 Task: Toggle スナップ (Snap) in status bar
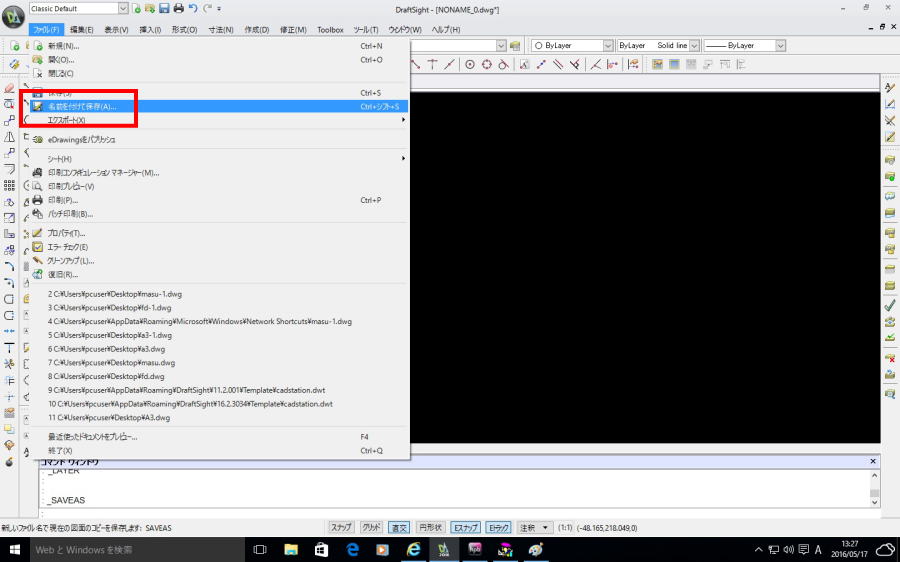click(341, 527)
